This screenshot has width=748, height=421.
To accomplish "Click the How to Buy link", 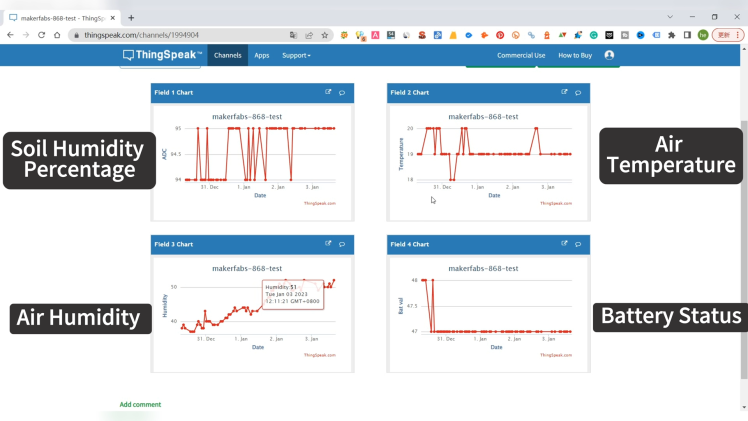I will (x=575, y=56).
